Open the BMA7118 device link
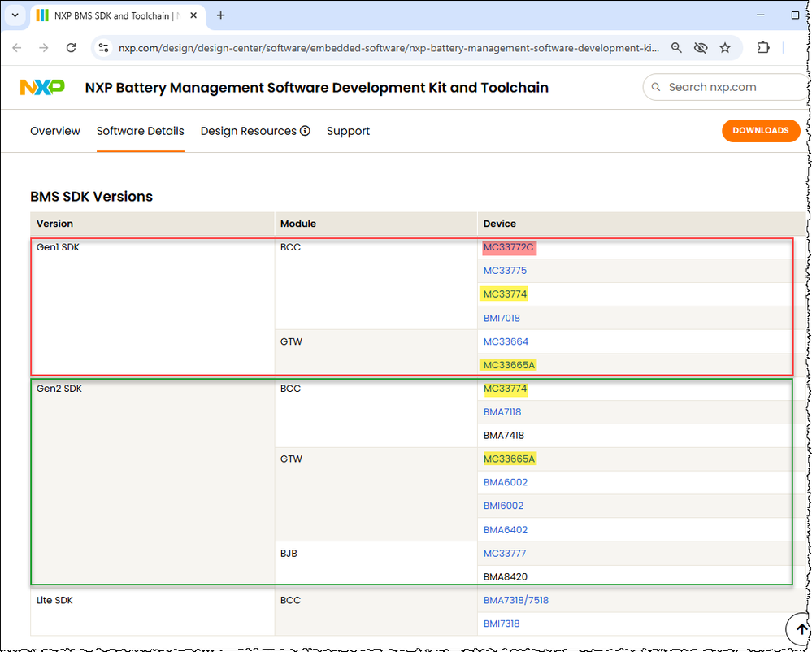Image resolution: width=812 pixels, height=652 pixels. (x=502, y=411)
